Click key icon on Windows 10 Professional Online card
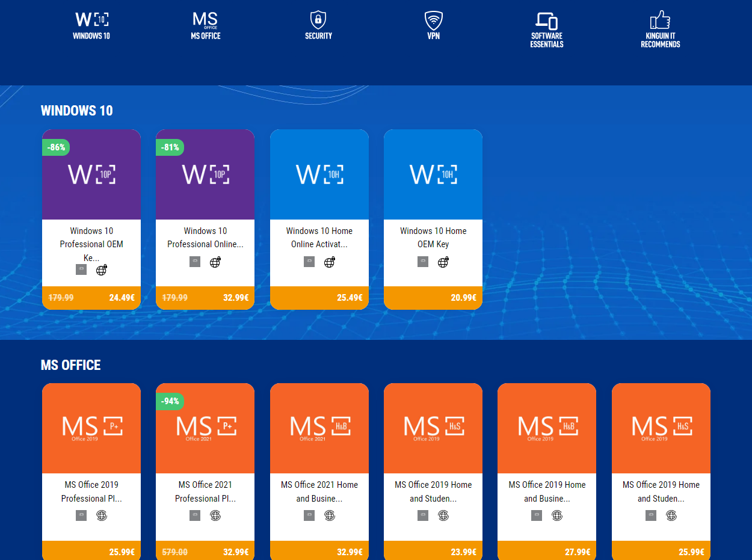This screenshot has width=752, height=560. pos(195,262)
